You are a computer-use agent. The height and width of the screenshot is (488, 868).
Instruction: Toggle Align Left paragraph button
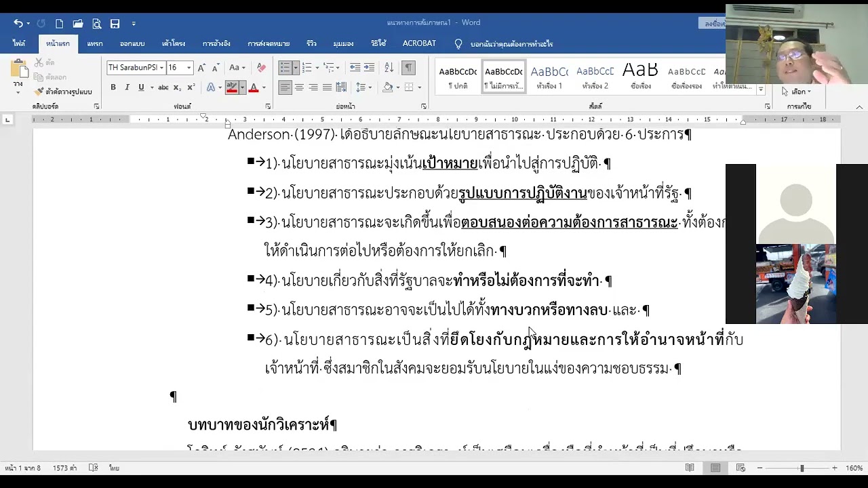285,87
